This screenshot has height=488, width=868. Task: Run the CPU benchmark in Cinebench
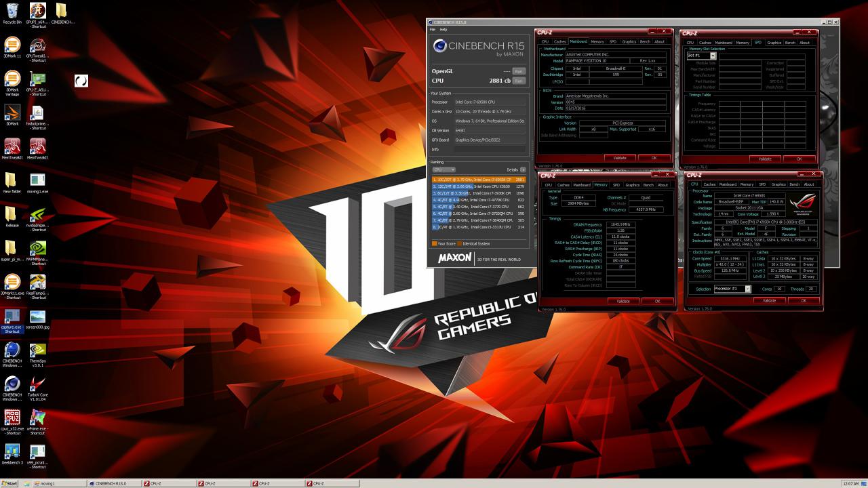coord(519,81)
